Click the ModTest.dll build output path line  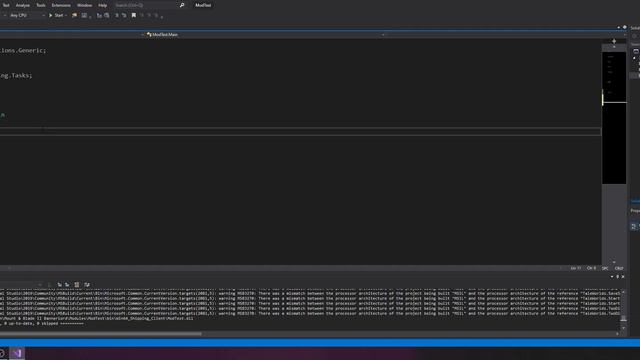pyautogui.click(x=96, y=318)
